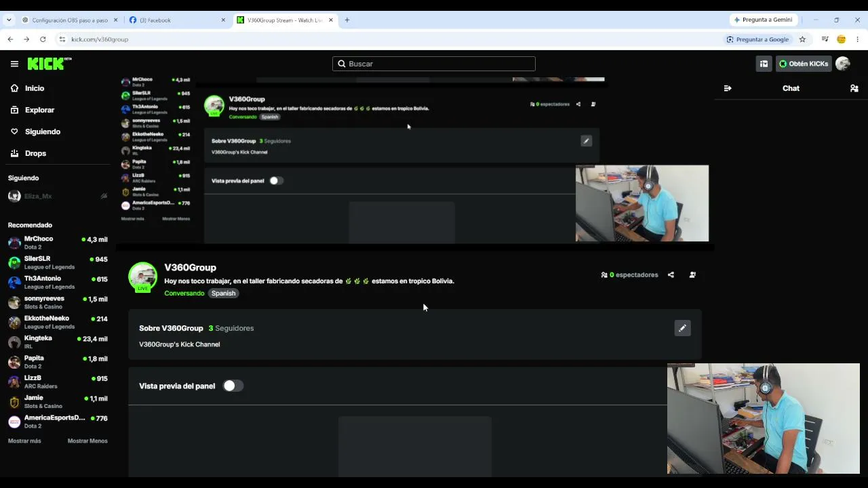The height and width of the screenshot is (488, 868).
Task: Click the Drops sidebar icon
Action: (14, 153)
